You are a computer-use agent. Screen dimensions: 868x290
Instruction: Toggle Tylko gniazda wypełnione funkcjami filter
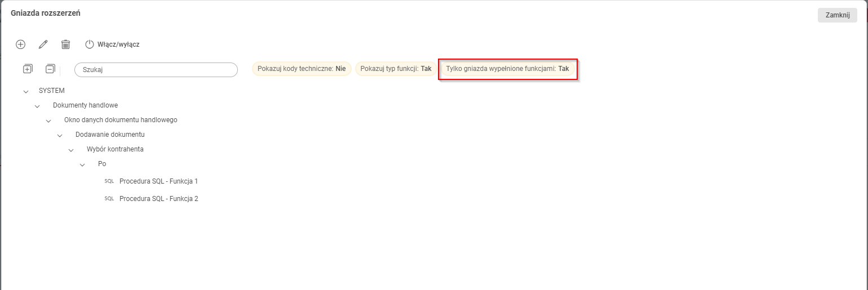[x=507, y=69]
